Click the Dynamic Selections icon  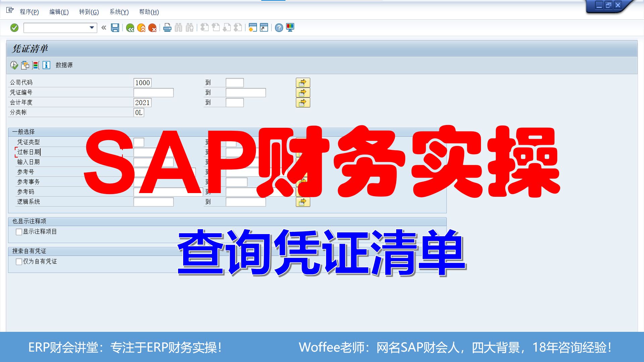click(x=36, y=65)
